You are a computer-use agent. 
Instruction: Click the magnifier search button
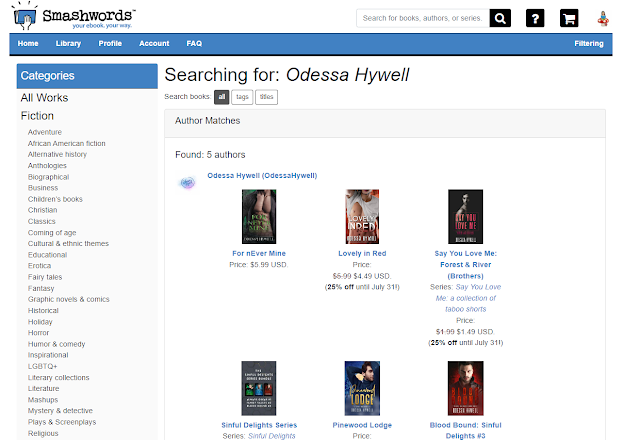click(x=500, y=18)
